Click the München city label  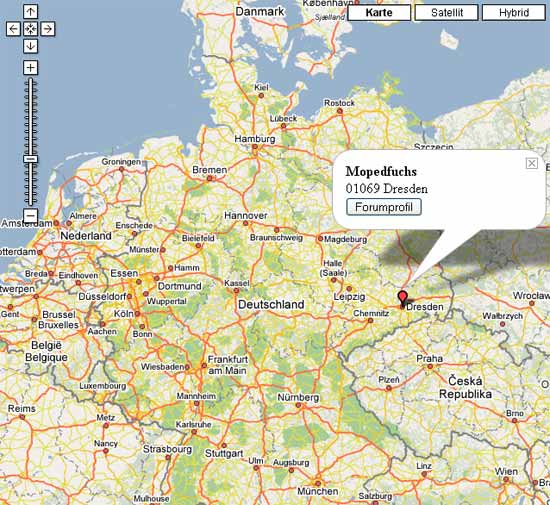coord(317,491)
